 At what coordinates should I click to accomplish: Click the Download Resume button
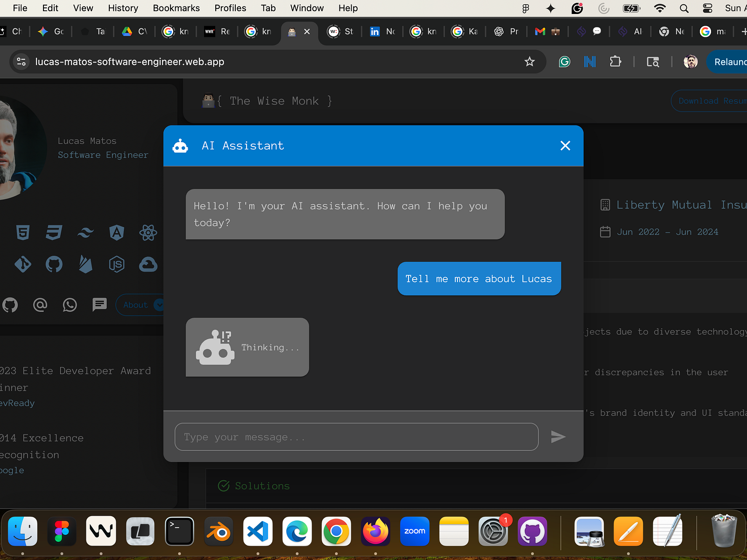[714, 100]
